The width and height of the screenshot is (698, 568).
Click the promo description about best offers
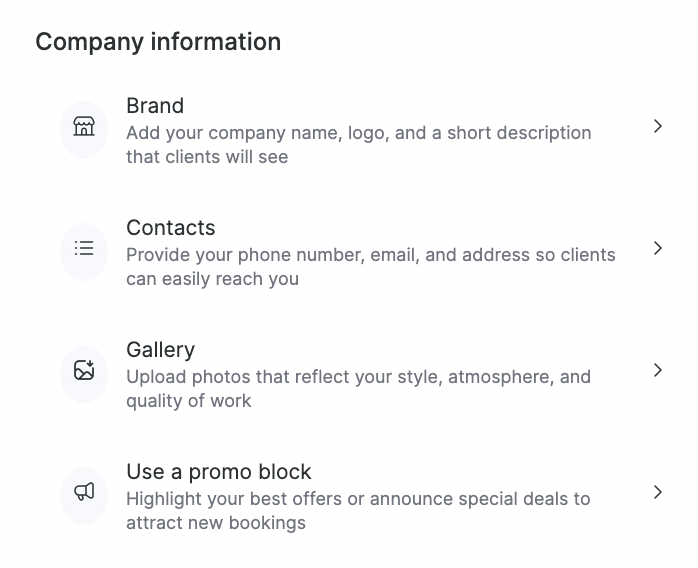tap(358, 499)
